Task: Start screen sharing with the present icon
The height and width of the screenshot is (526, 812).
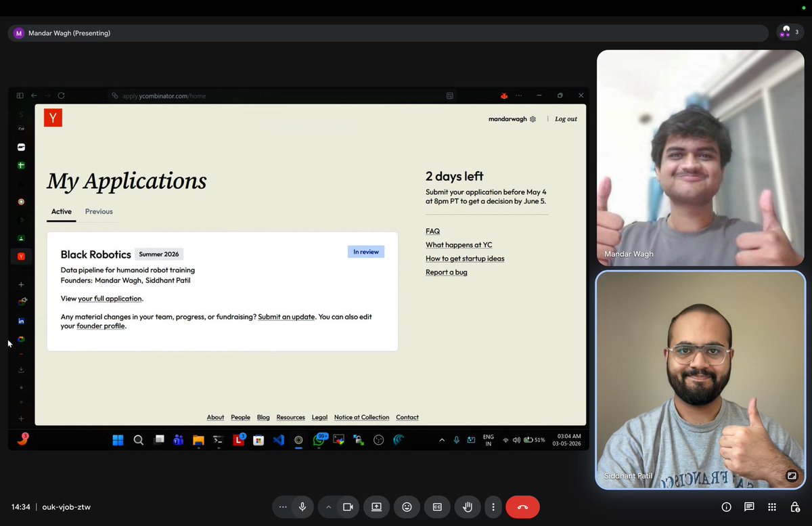Action: [x=376, y=506]
